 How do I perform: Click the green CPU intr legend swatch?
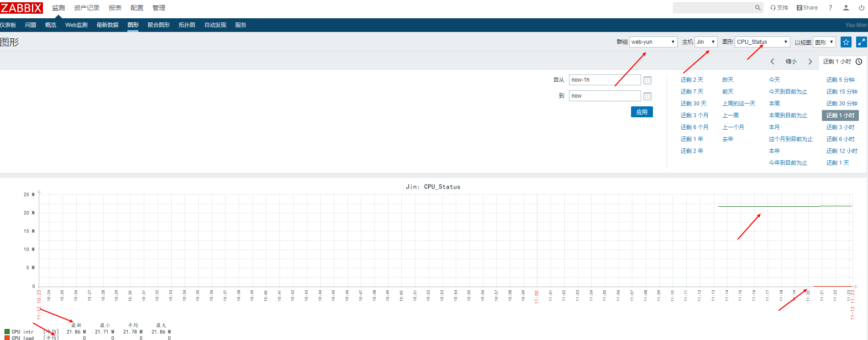(7, 332)
